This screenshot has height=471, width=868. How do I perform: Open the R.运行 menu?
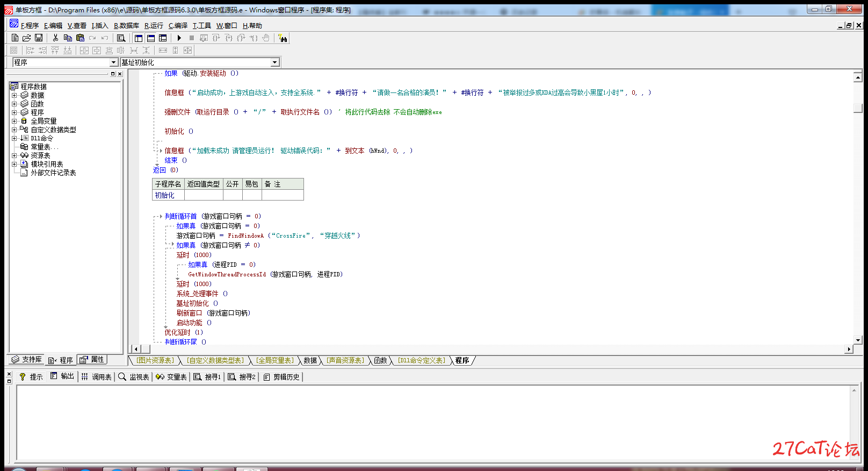154,25
